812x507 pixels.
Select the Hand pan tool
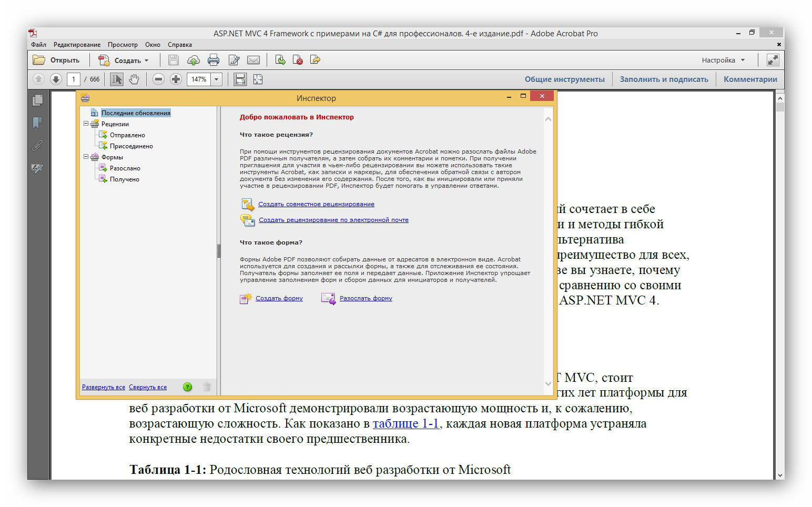[x=134, y=79]
